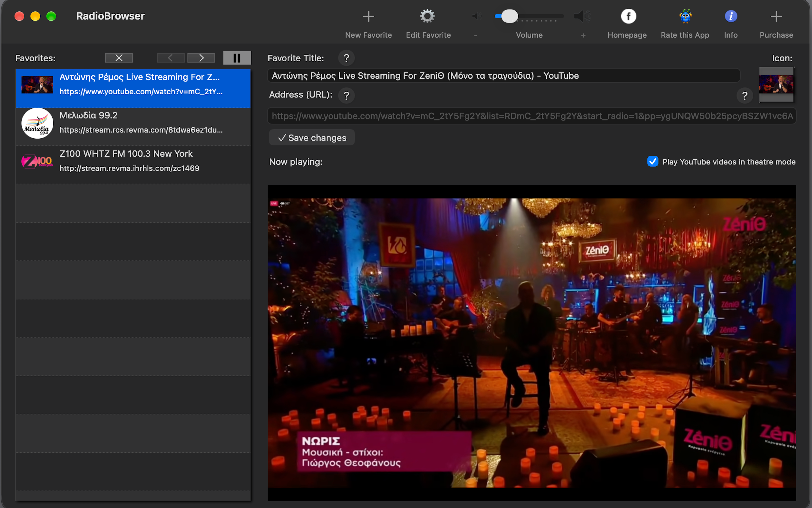Select Z100 WHTZ FM 100.3 New York
Viewport: 812px width, 508px height.
(x=133, y=165)
